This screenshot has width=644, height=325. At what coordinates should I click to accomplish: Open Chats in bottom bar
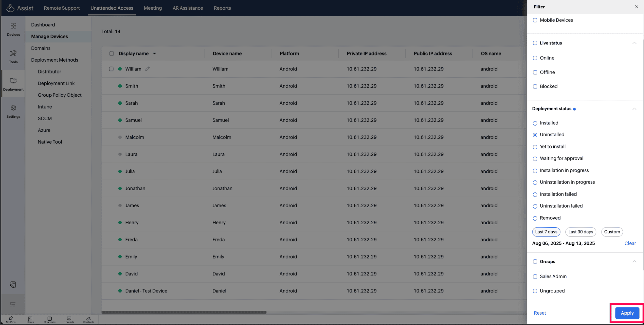pyautogui.click(x=30, y=319)
